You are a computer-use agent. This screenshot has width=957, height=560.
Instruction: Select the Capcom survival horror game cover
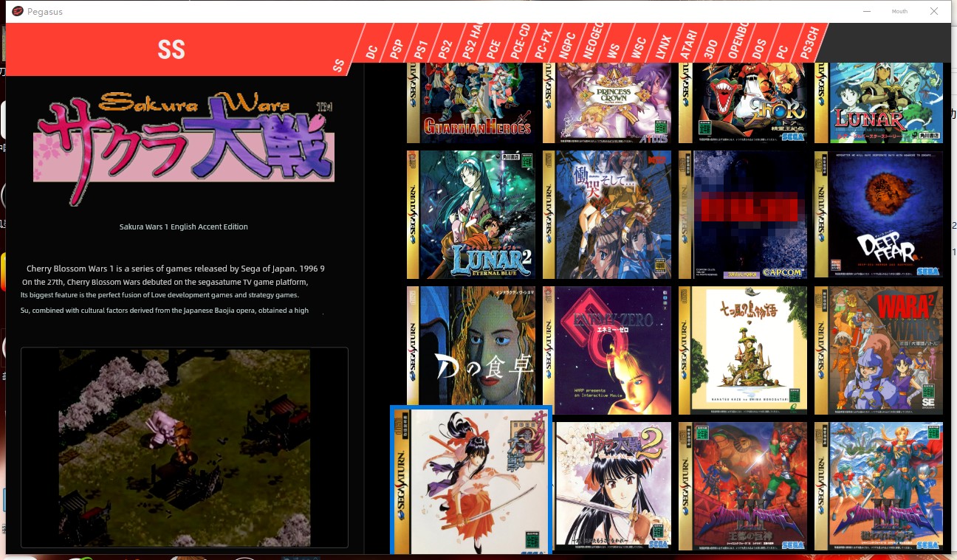743,215
